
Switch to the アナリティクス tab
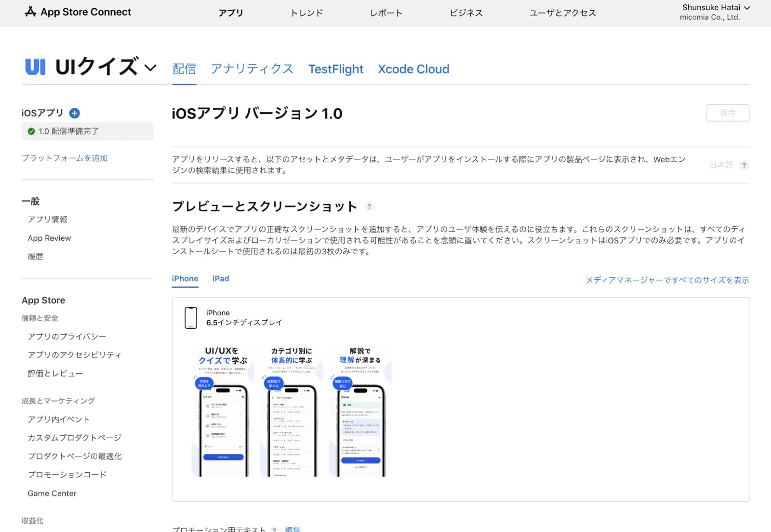[252, 69]
